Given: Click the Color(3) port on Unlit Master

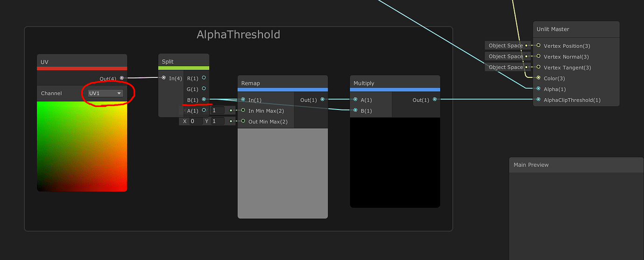Looking at the screenshot, I should 539,78.
